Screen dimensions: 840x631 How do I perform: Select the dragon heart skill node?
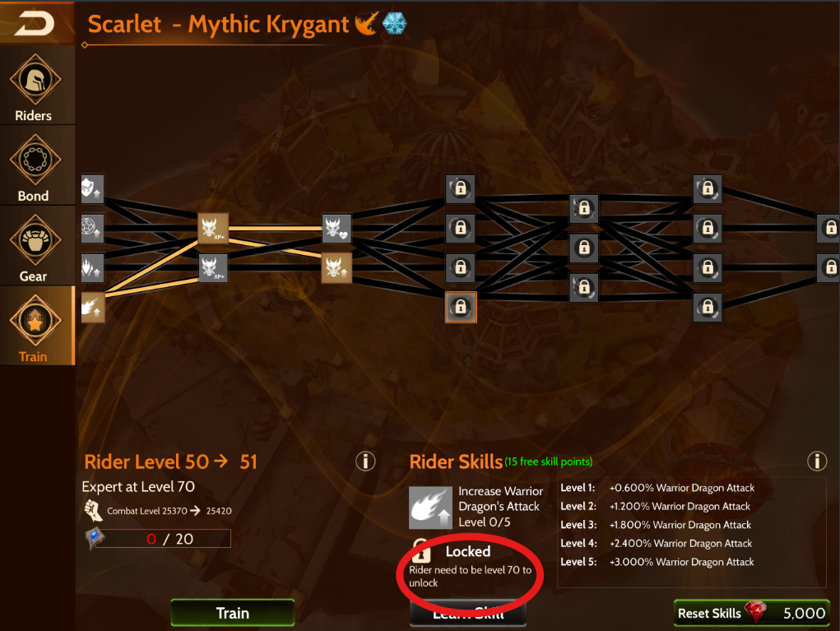[336, 228]
